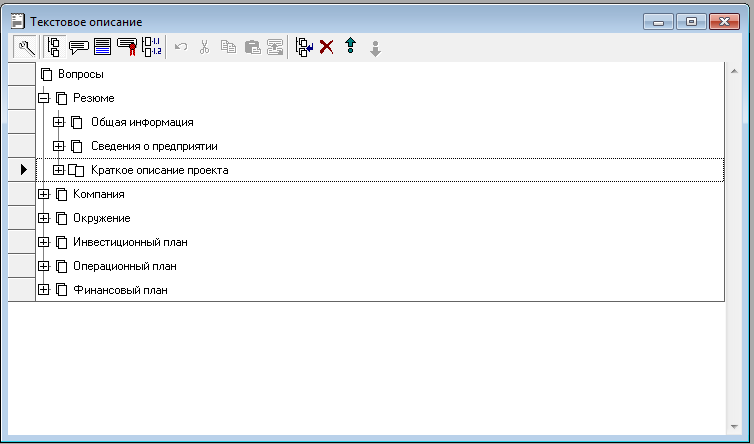This screenshot has width=754, height=444.
Task: Maximize the Текстовое описание window
Action: (x=691, y=22)
